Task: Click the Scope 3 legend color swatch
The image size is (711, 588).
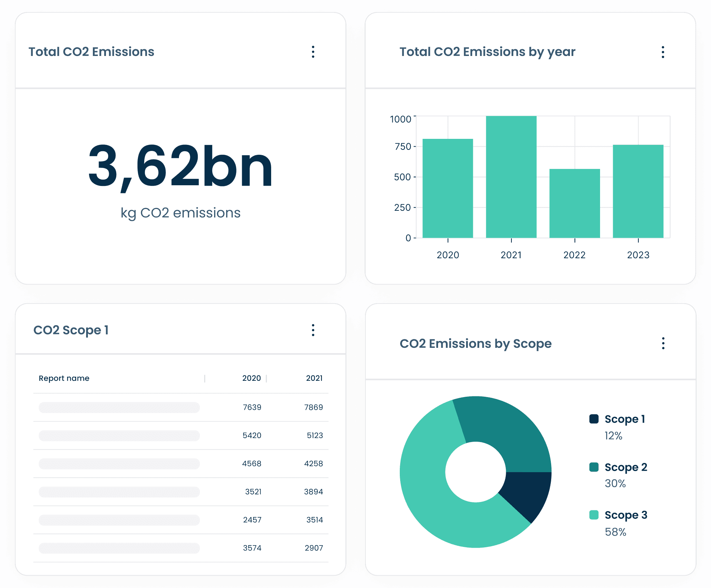Action: (x=594, y=515)
